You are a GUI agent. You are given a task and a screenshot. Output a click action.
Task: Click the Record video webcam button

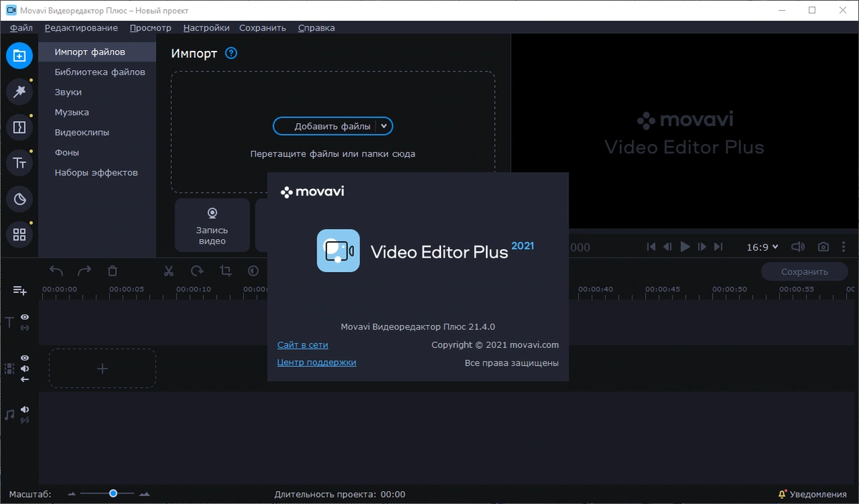(213, 225)
